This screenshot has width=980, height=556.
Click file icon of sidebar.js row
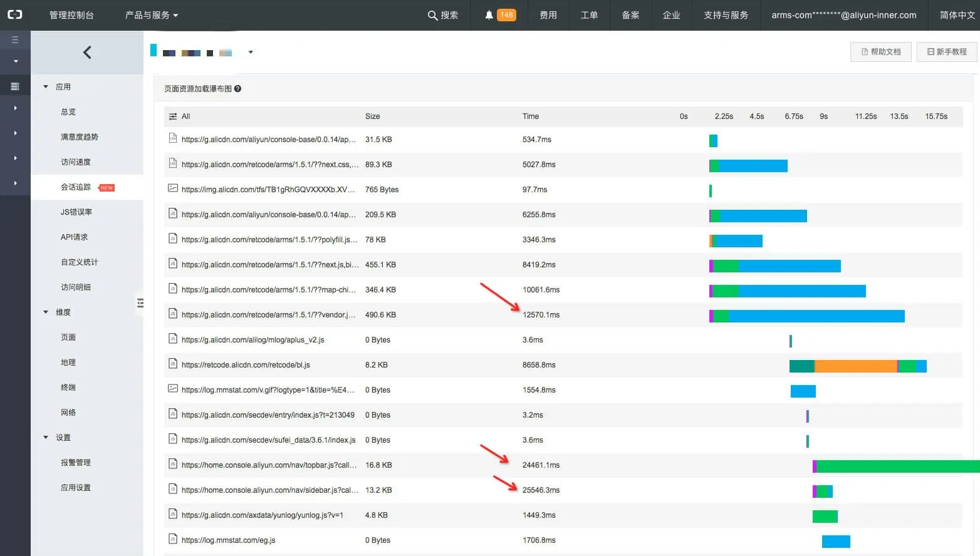tap(173, 489)
